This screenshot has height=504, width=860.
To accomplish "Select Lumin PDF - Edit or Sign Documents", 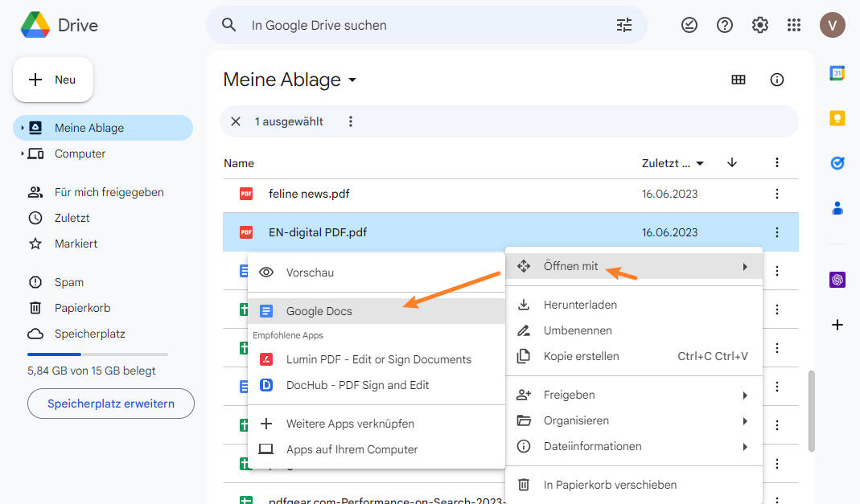I will tap(377, 359).
